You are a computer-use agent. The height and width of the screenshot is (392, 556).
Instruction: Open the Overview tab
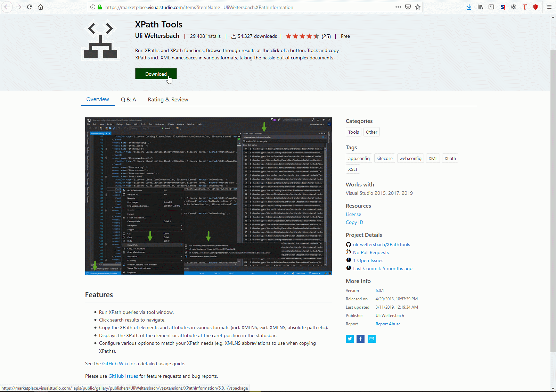click(x=98, y=99)
